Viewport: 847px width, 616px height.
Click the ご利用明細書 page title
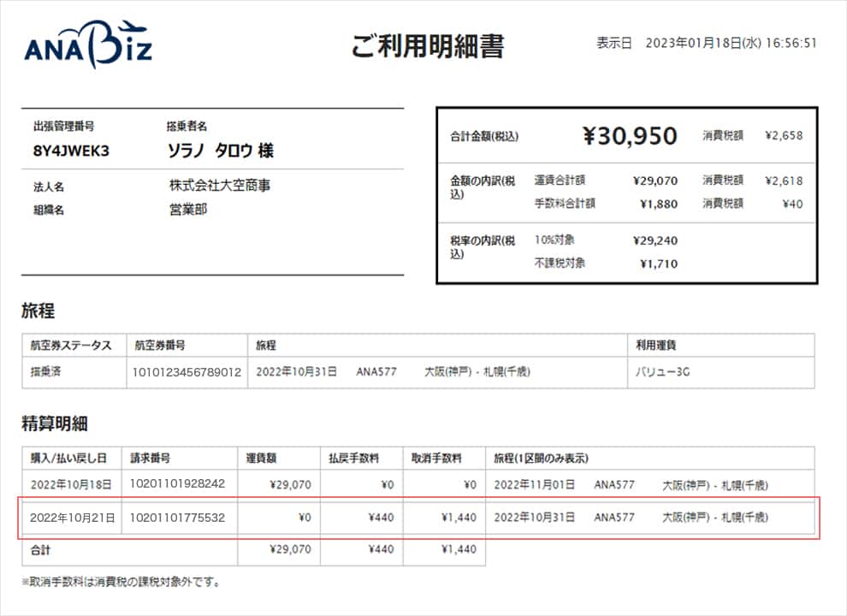pos(427,45)
